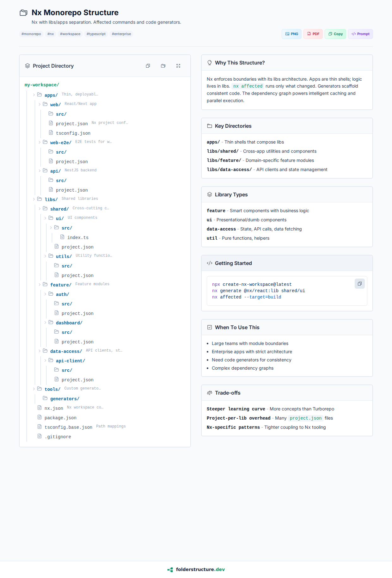Click the #enterprise tag

(x=121, y=34)
